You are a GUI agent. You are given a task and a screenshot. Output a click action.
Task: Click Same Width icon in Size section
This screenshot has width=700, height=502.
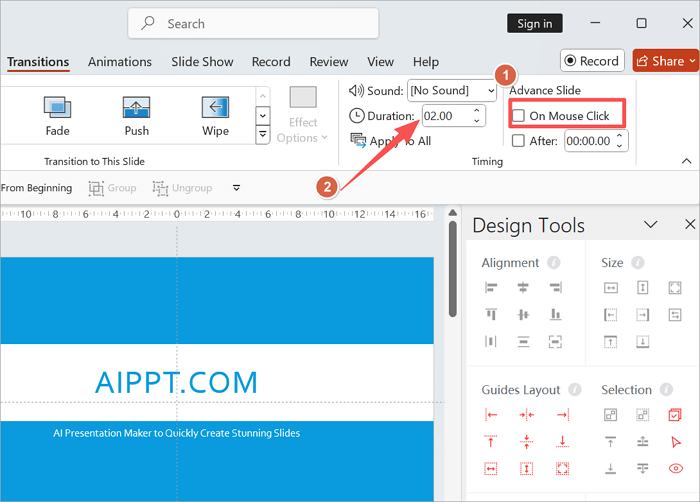[611, 288]
